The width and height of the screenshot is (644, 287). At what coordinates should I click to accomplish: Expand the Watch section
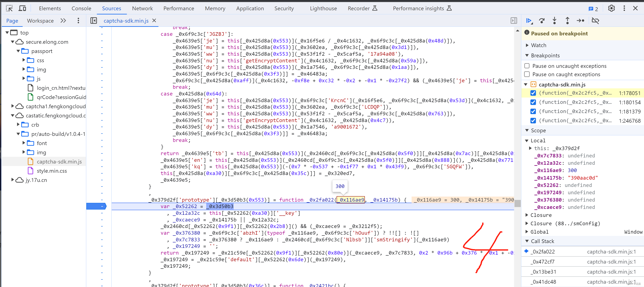coord(527,45)
